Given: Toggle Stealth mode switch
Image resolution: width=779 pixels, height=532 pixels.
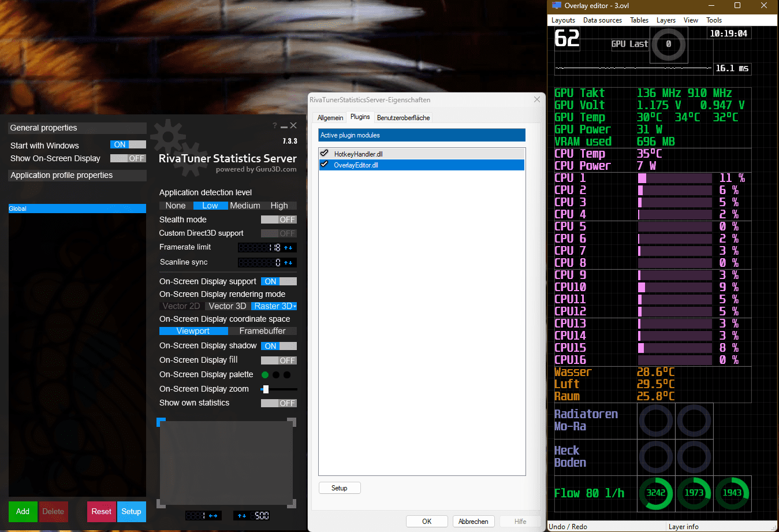Looking at the screenshot, I should tap(279, 220).
